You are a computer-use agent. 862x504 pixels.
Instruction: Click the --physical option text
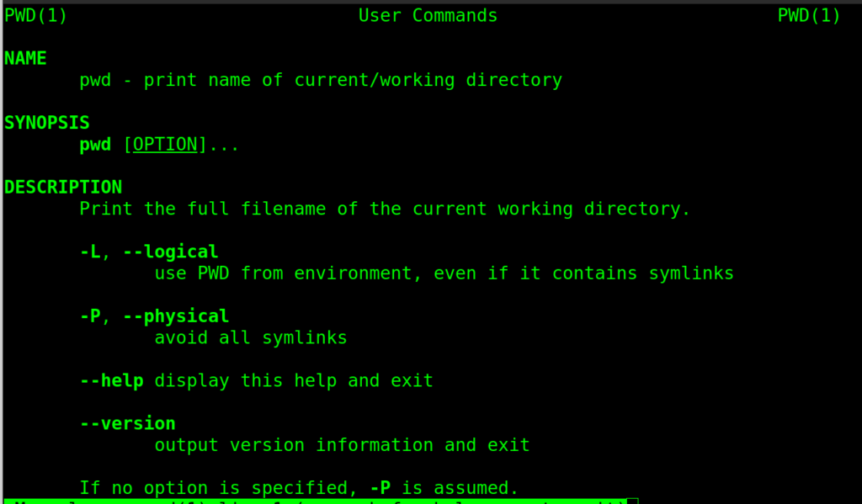(x=176, y=316)
